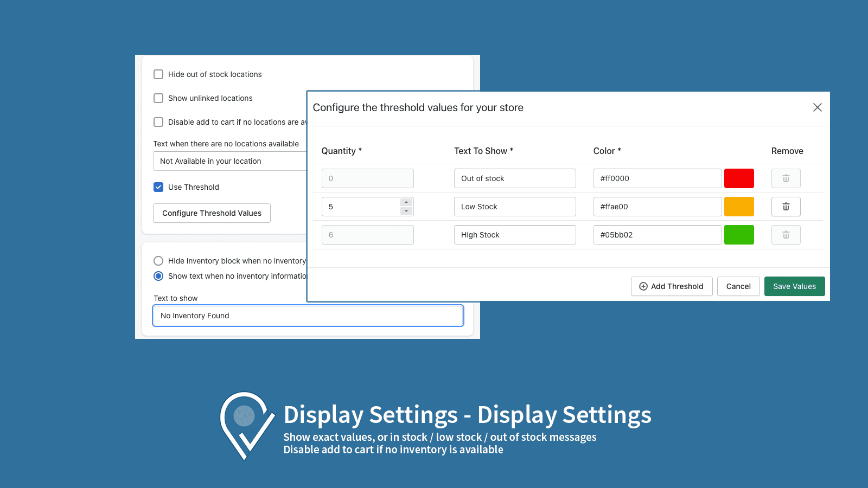This screenshot has width=868, height=488.
Task: Open the orange Low Stock color swatch
Action: (x=739, y=207)
